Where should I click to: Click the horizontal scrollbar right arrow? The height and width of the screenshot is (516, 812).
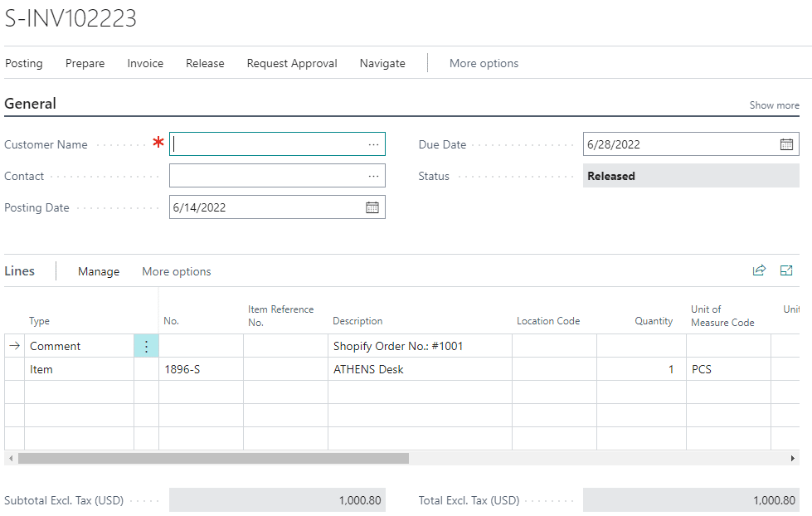pyautogui.click(x=792, y=459)
